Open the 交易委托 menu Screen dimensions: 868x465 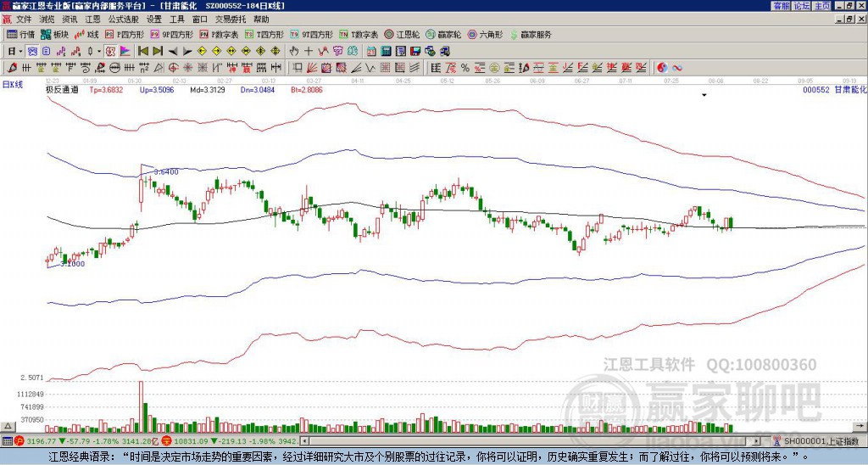click(231, 20)
